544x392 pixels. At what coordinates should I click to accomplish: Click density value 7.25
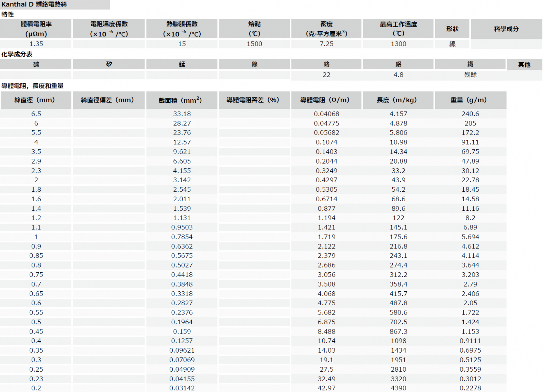pyautogui.click(x=326, y=44)
